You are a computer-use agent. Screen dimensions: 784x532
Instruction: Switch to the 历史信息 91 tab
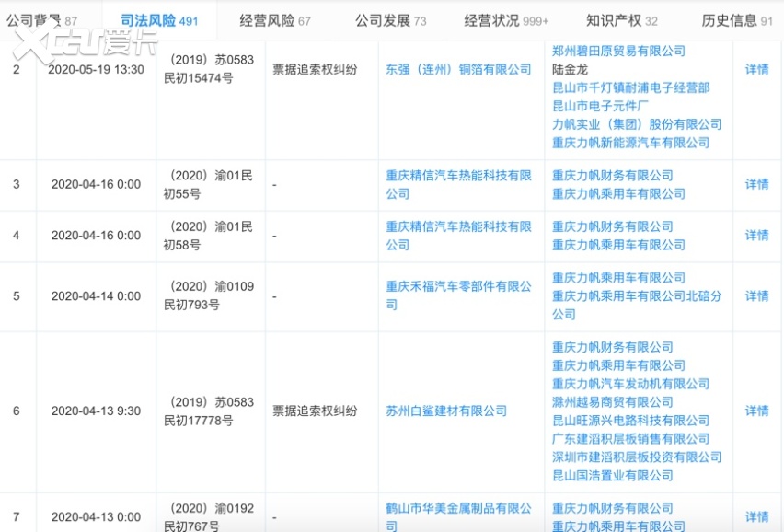pyautogui.click(x=737, y=20)
